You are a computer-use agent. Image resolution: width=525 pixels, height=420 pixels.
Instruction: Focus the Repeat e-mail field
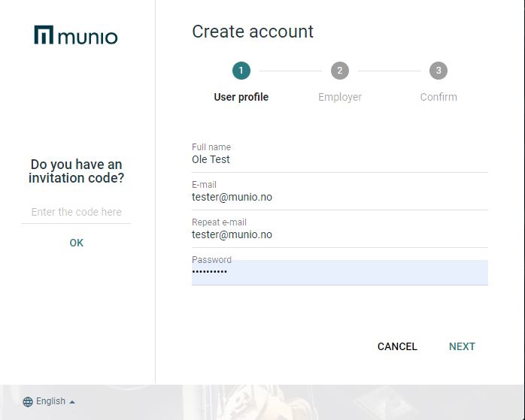click(340, 232)
